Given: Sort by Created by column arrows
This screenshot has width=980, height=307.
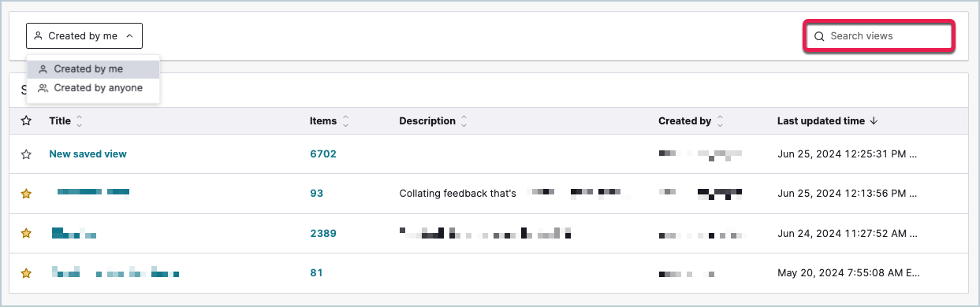Looking at the screenshot, I should click(720, 121).
